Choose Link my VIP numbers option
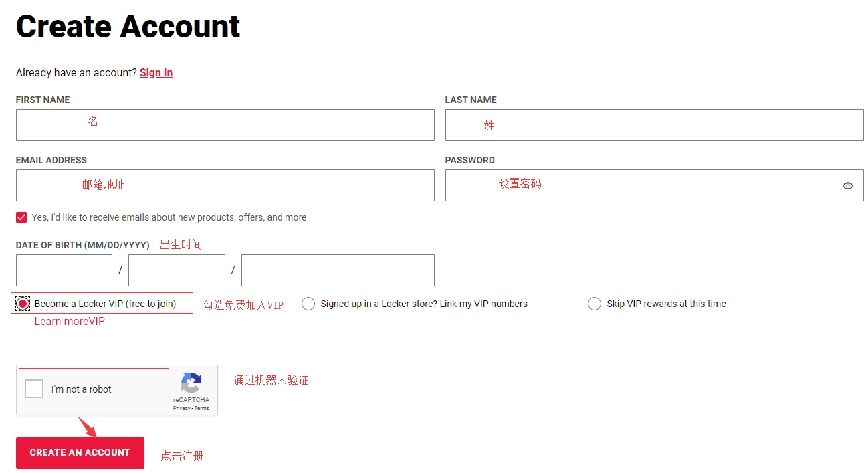This screenshot has height=473, width=868. (x=308, y=304)
